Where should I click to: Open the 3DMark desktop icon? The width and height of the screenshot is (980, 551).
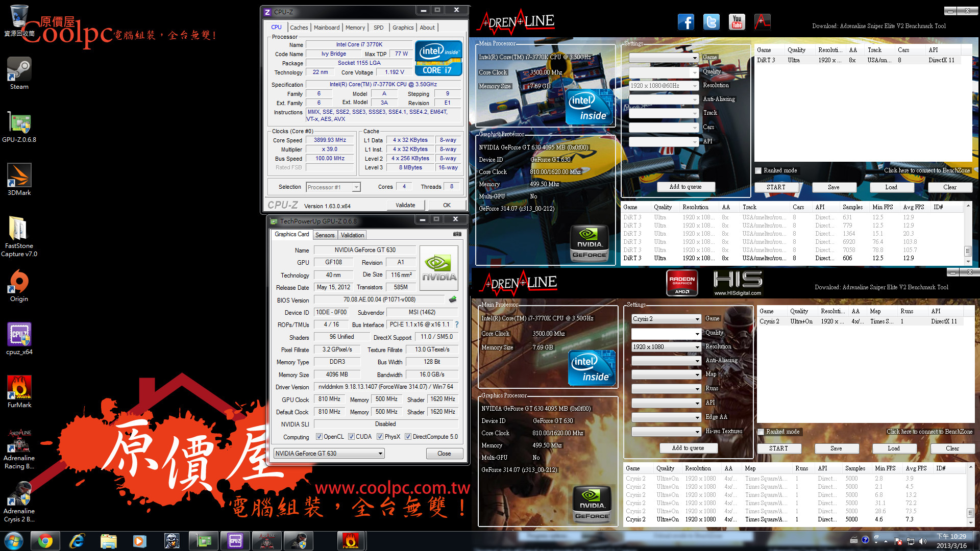coord(19,180)
